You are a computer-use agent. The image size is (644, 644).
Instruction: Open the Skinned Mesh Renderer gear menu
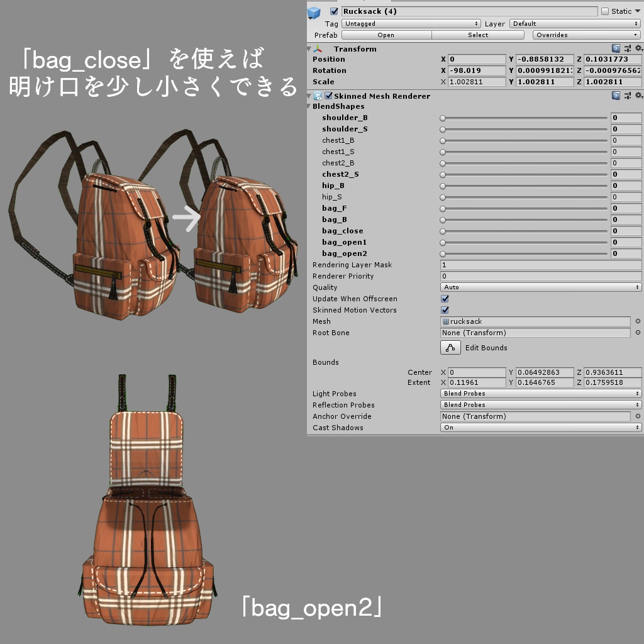[639, 96]
